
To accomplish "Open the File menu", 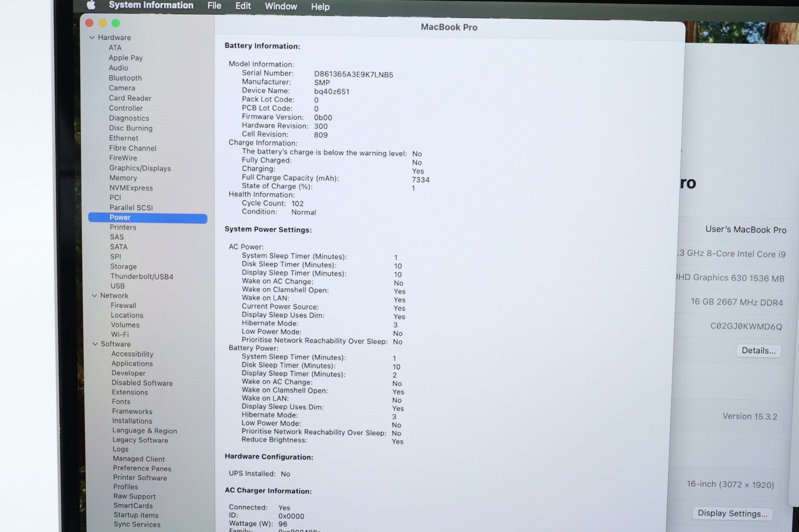I will [x=214, y=5].
